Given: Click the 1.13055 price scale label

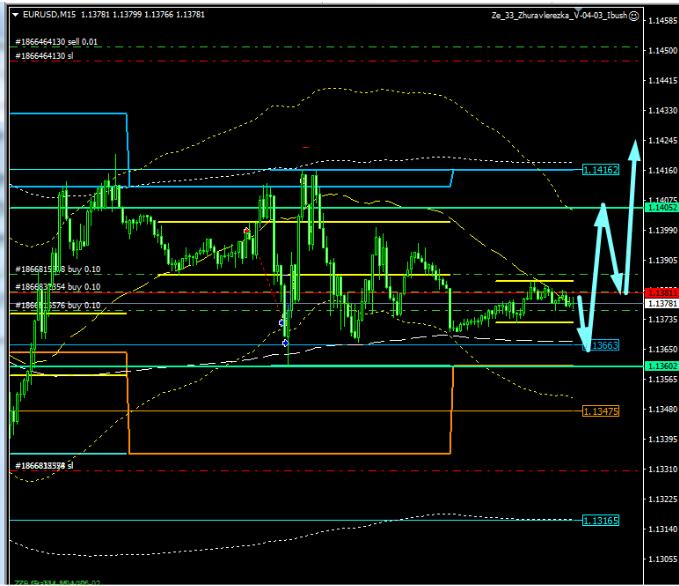Looking at the screenshot, I should coord(663,559).
